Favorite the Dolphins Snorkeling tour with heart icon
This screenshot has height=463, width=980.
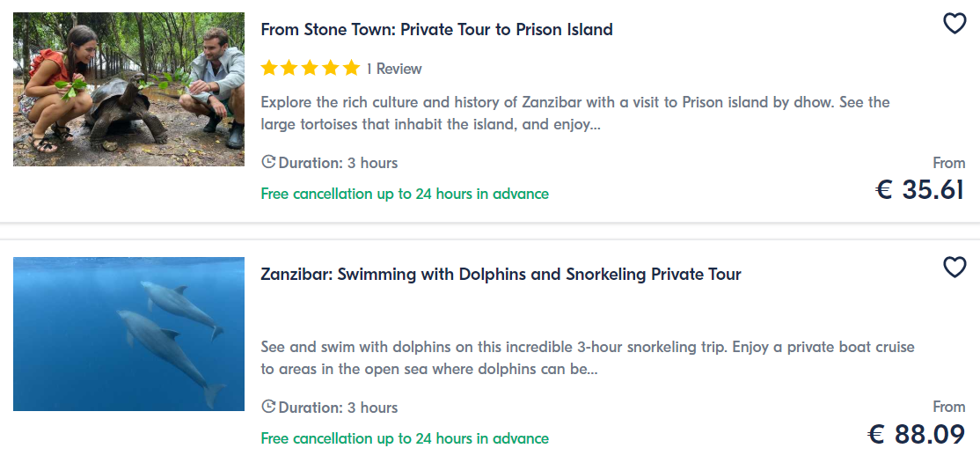point(954,267)
